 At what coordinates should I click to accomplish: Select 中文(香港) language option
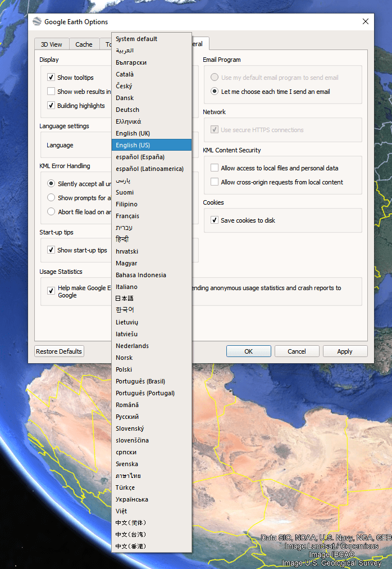tap(152, 546)
